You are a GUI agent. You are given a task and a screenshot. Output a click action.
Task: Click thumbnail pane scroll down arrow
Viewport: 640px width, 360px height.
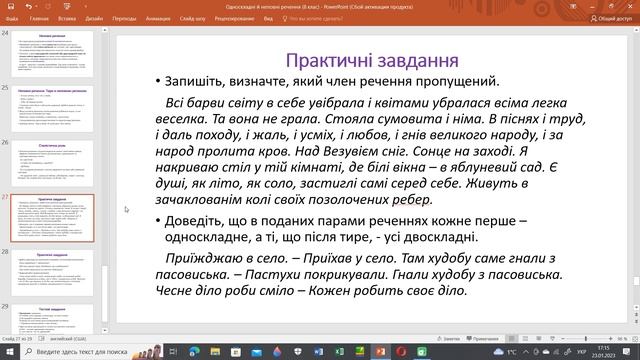pos(104,330)
